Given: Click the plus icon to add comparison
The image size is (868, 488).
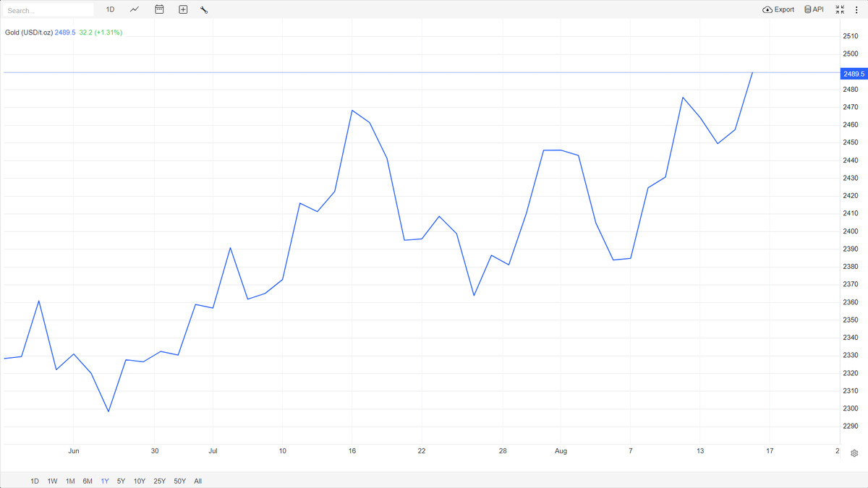Looking at the screenshot, I should pyautogui.click(x=183, y=9).
